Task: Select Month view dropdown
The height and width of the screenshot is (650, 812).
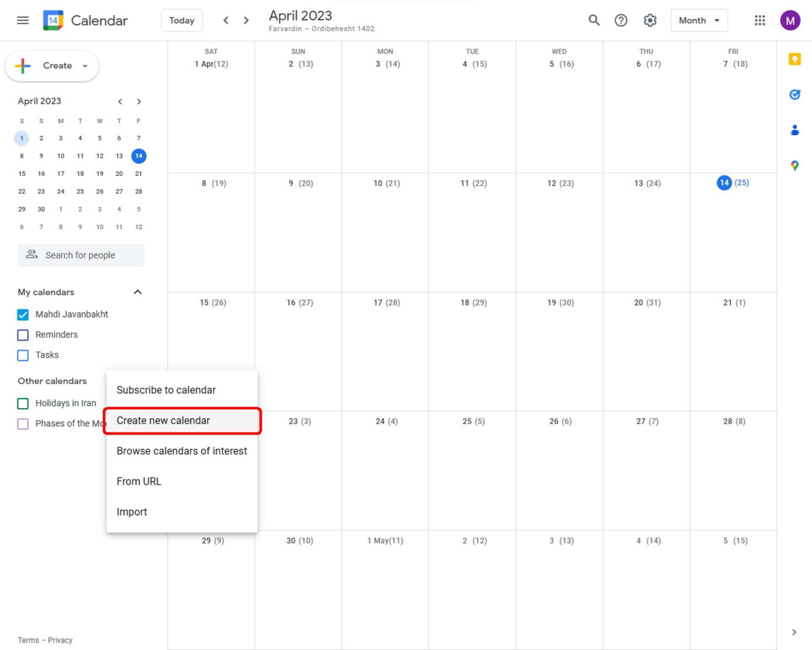Action: click(x=698, y=20)
